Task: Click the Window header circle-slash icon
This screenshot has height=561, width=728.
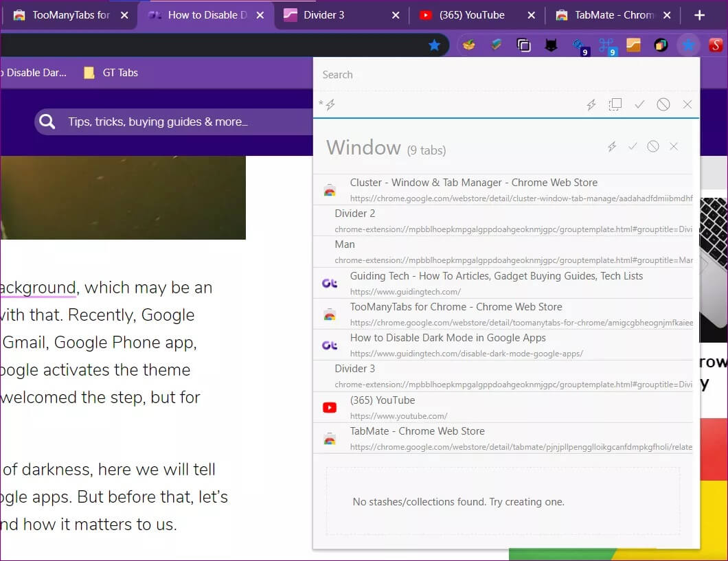Action: (652, 147)
